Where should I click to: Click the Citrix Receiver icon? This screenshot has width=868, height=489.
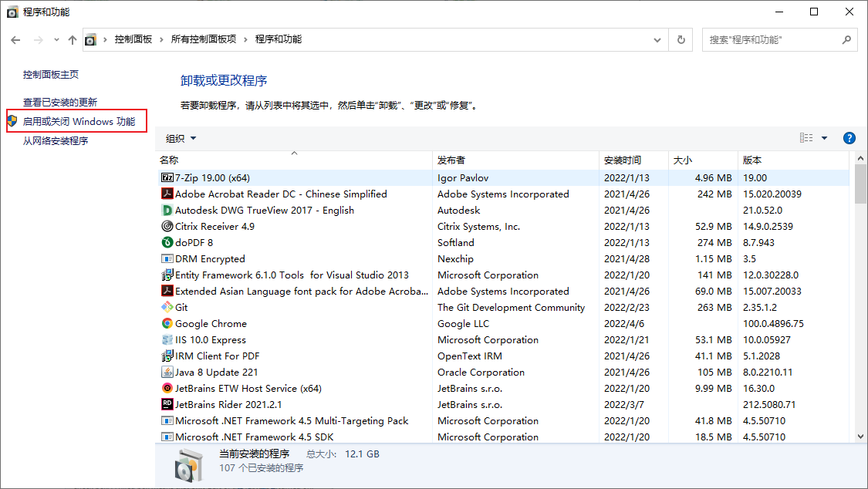pos(167,226)
